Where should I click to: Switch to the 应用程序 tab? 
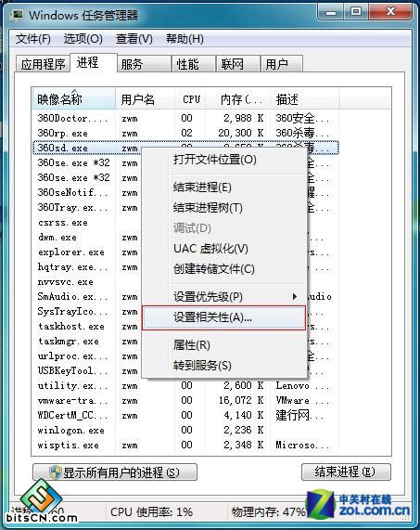pos(43,64)
